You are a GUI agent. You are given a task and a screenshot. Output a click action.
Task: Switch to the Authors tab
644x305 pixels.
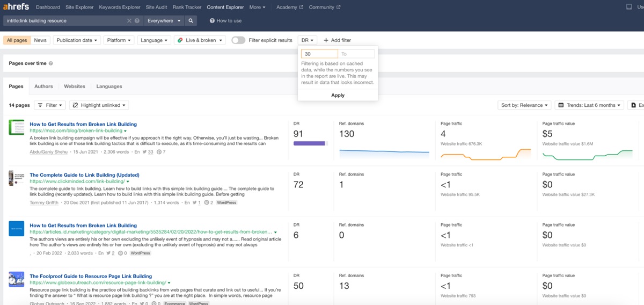click(43, 86)
